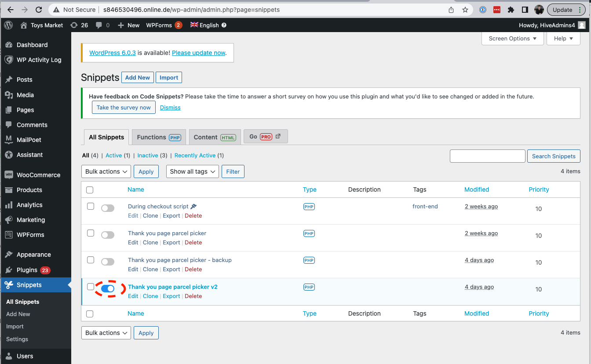Delete the During checkout script snippet
The width and height of the screenshot is (591, 364).
pos(193,215)
